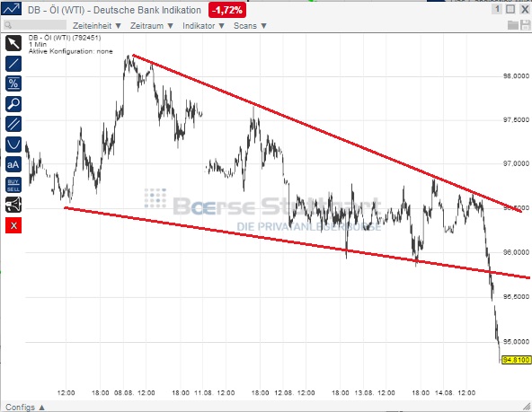
Task: Select the aA text annotation tool
Action: pyautogui.click(x=13, y=164)
